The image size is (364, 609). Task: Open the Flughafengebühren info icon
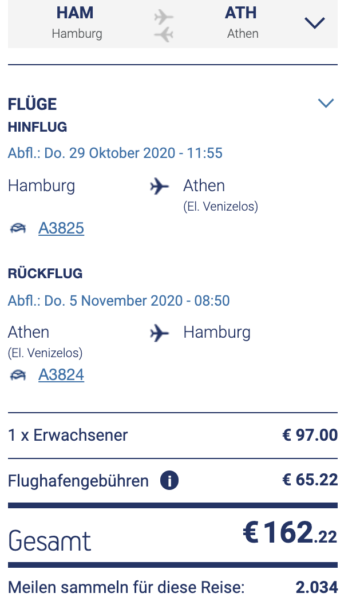[169, 481]
